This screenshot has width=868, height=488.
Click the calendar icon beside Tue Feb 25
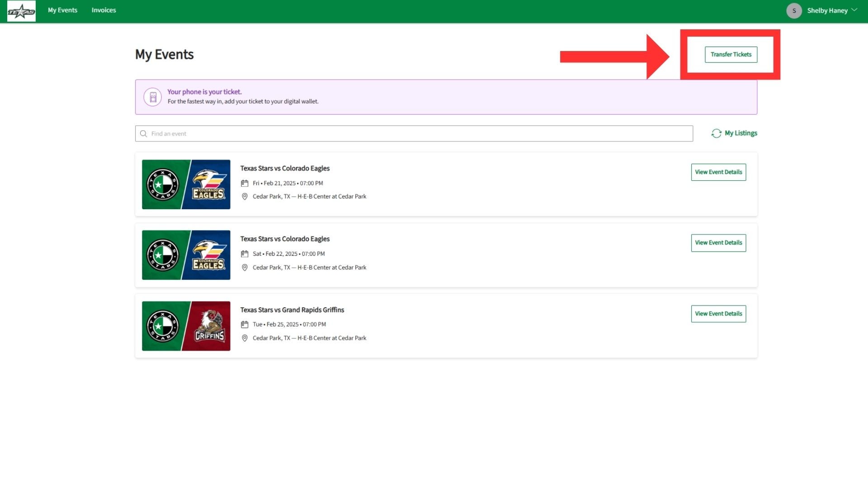(245, 324)
